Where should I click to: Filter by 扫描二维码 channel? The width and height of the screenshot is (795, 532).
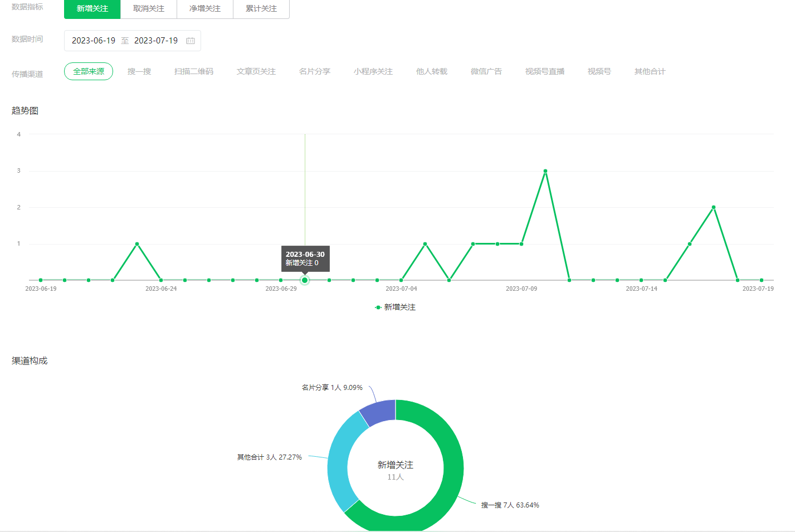click(194, 71)
